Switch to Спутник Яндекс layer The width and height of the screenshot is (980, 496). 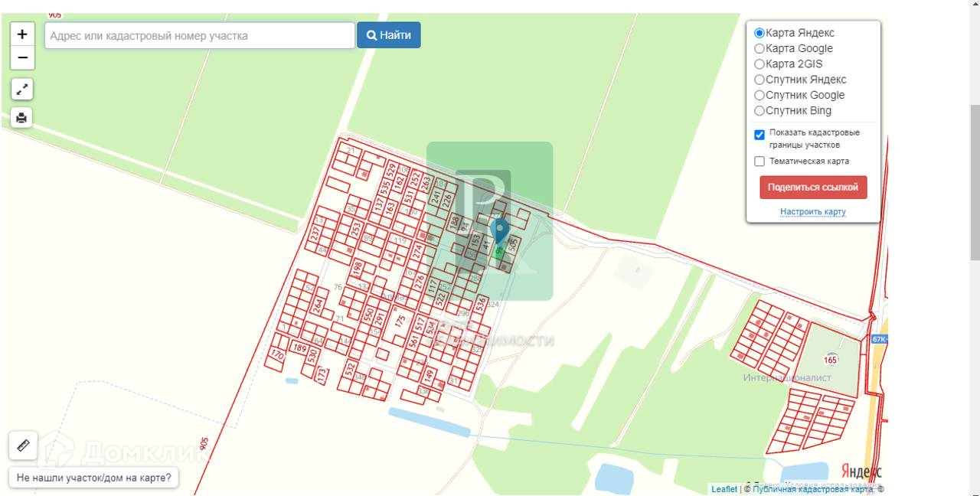point(759,80)
